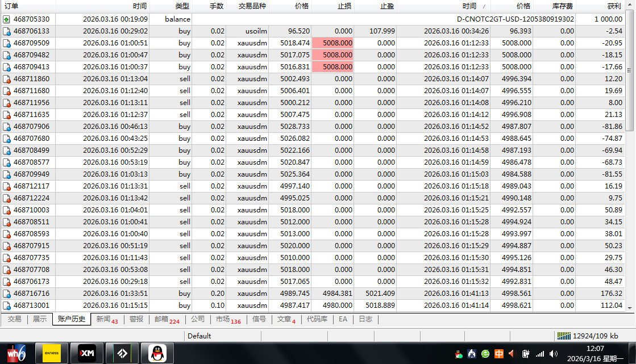Click the buy order icon for 468706133
Screen dimensions: 636x364
(7, 31)
